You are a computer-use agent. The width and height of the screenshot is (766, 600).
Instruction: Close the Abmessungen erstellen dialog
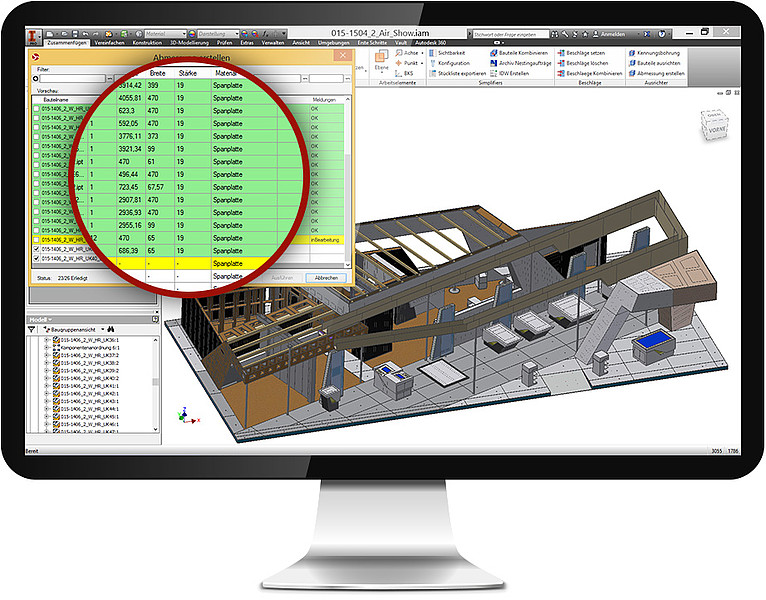click(x=342, y=55)
